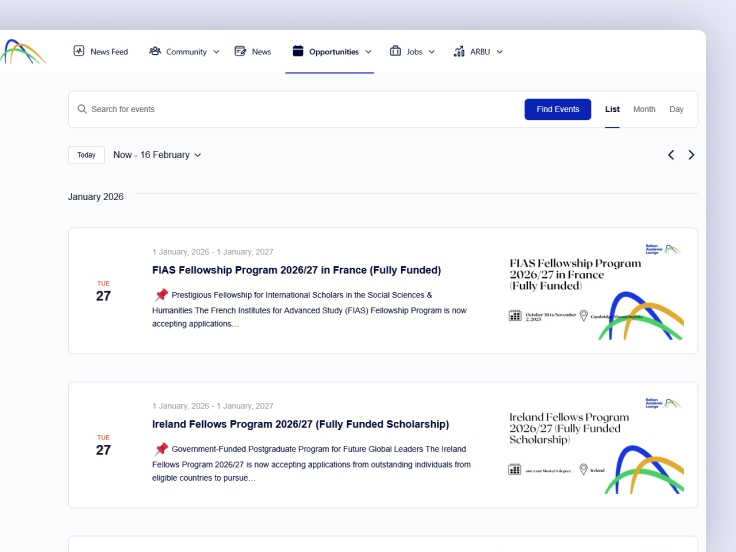This screenshot has height=552, width=736.
Task: Expand the ARBU dropdown chevron
Action: pos(499,52)
